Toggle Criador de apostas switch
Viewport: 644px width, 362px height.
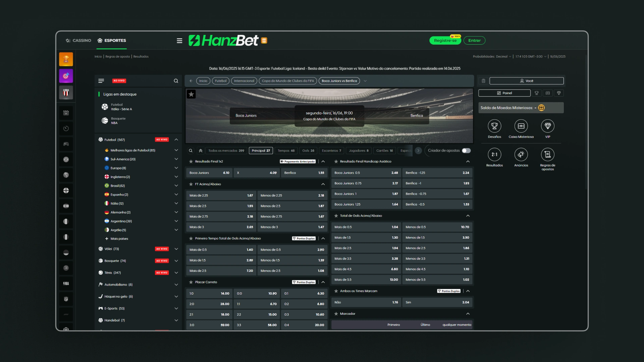(x=466, y=150)
